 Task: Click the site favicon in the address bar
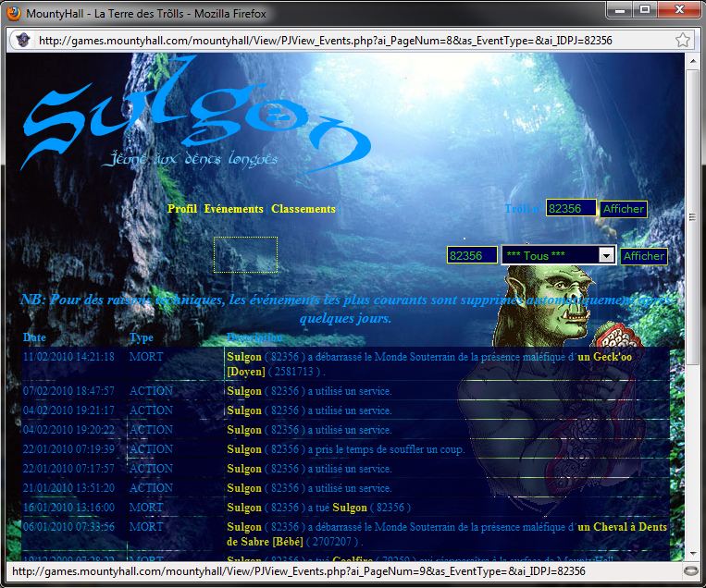[x=22, y=41]
